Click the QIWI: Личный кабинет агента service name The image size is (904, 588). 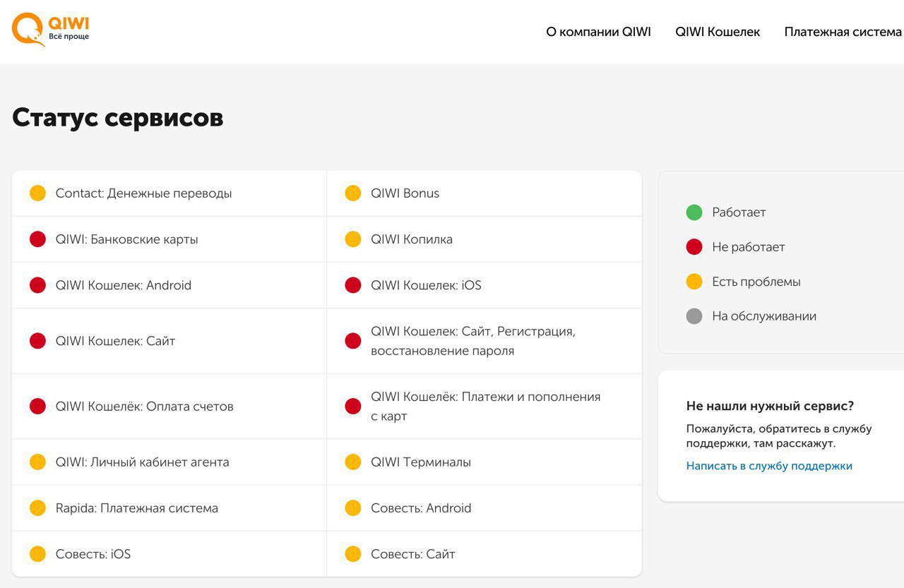(143, 462)
